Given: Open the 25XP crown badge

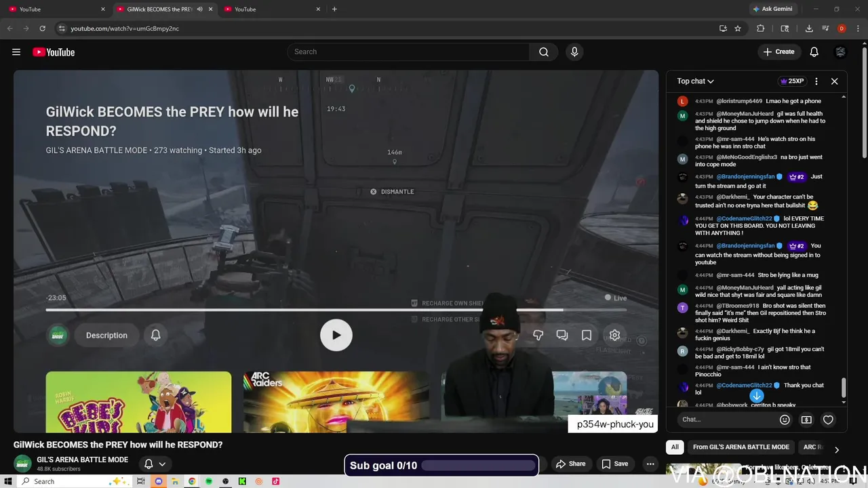Looking at the screenshot, I should [792, 81].
